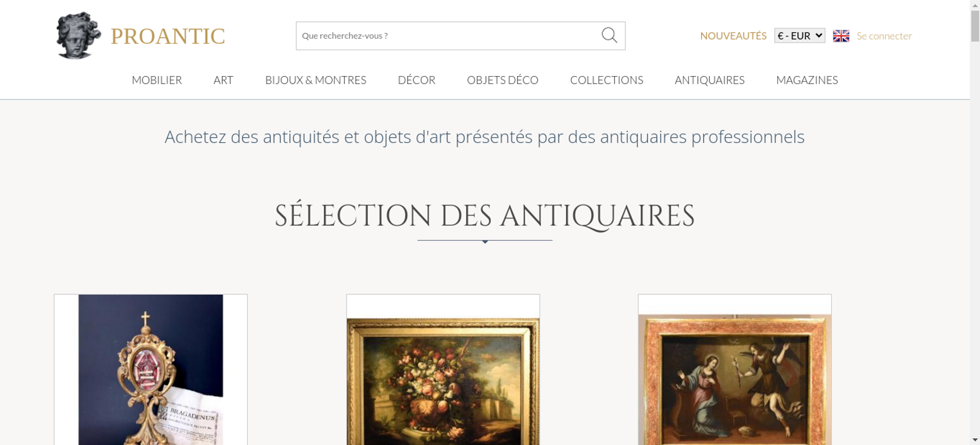The width and height of the screenshot is (980, 445).
Task: Click the Proantic cherub head logo
Action: pyautogui.click(x=78, y=35)
